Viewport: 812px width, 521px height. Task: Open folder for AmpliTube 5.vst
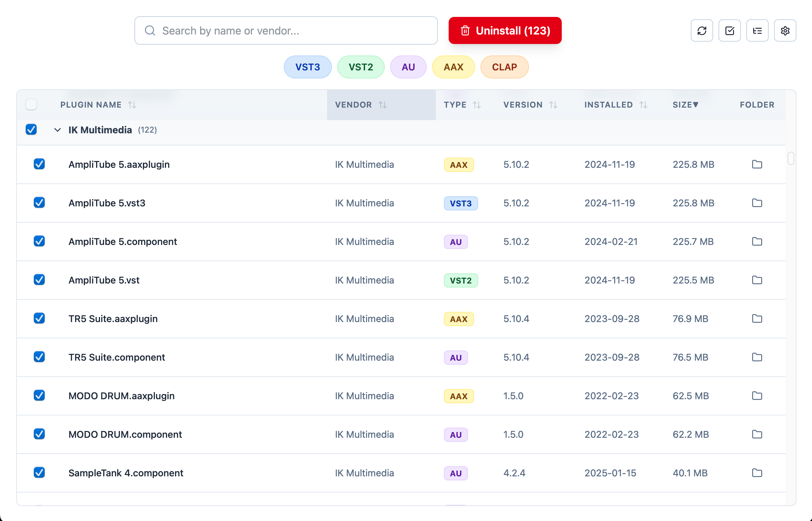757,280
